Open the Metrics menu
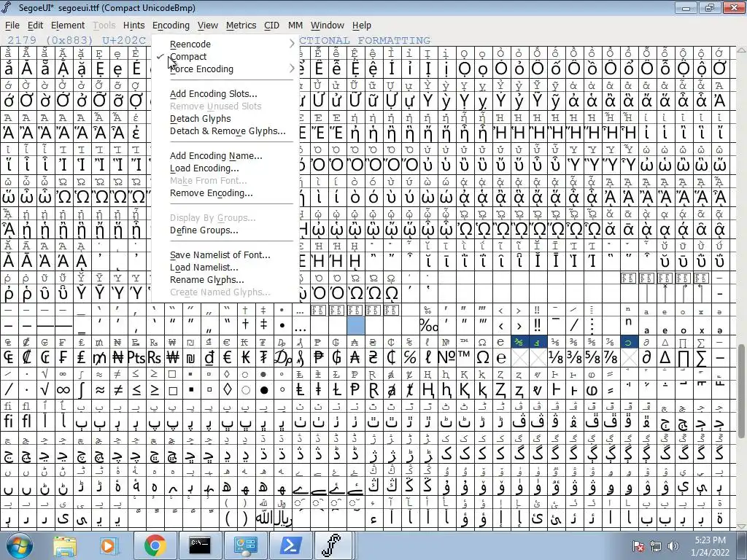The width and height of the screenshot is (747, 560). (x=241, y=26)
